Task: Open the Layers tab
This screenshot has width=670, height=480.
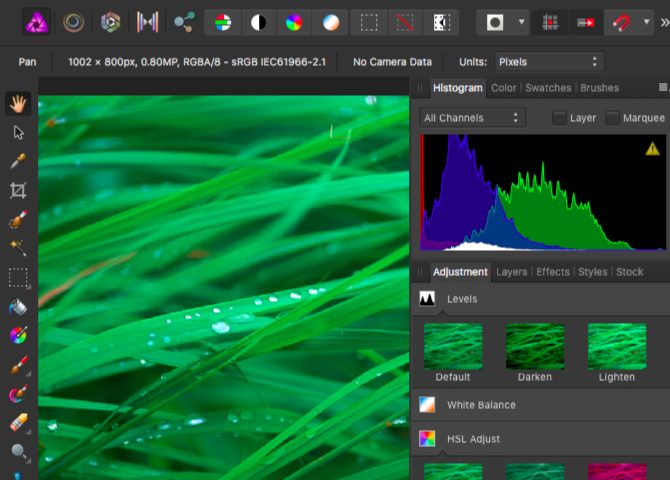Action: click(511, 272)
